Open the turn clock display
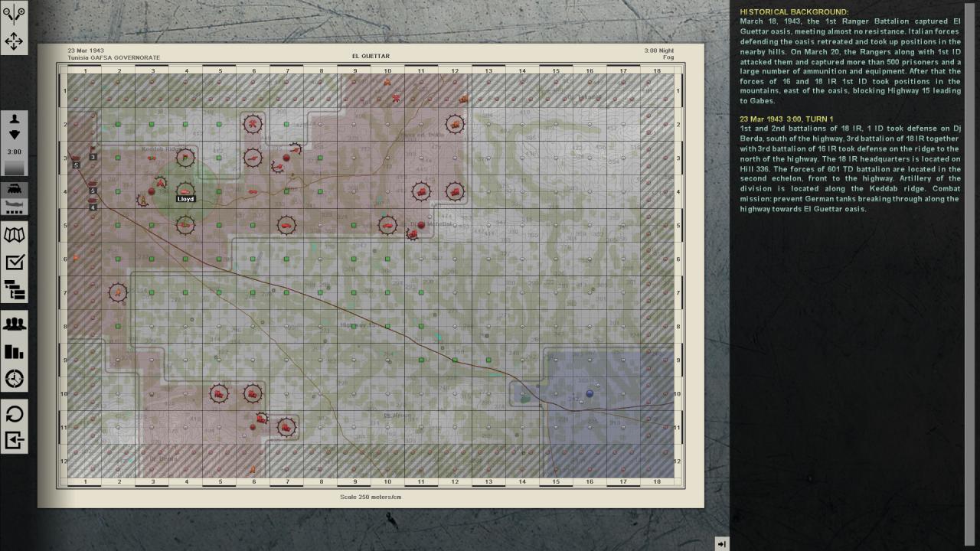 point(14,378)
